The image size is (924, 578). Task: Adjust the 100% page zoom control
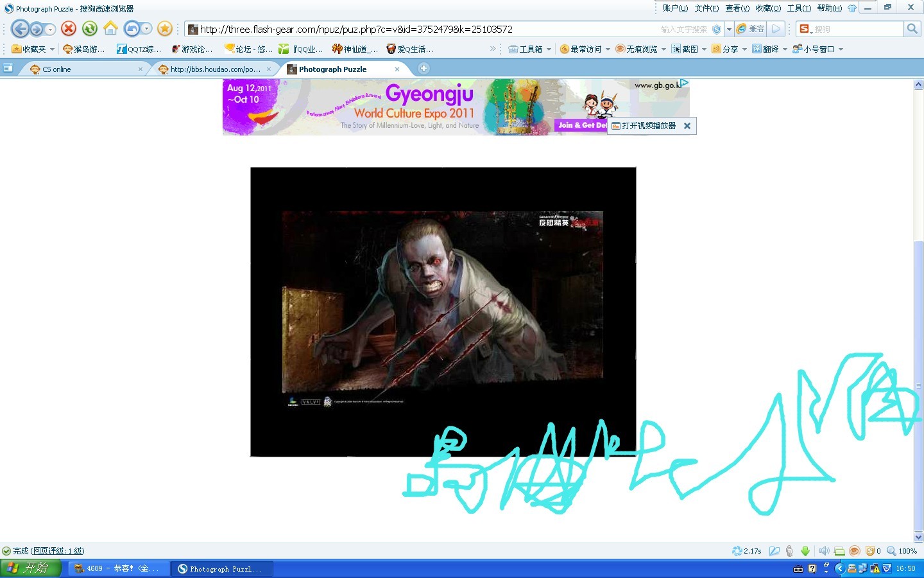pos(902,551)
